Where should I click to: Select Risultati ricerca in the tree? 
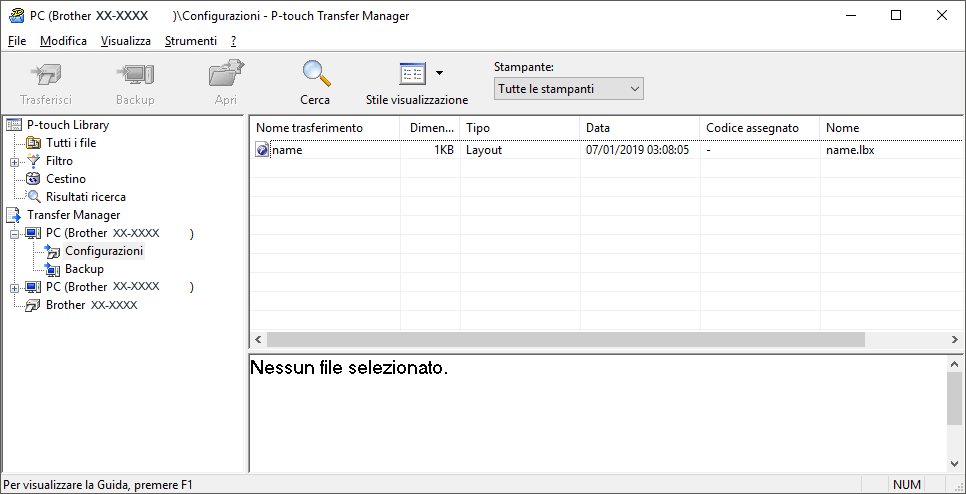[86, 197]
